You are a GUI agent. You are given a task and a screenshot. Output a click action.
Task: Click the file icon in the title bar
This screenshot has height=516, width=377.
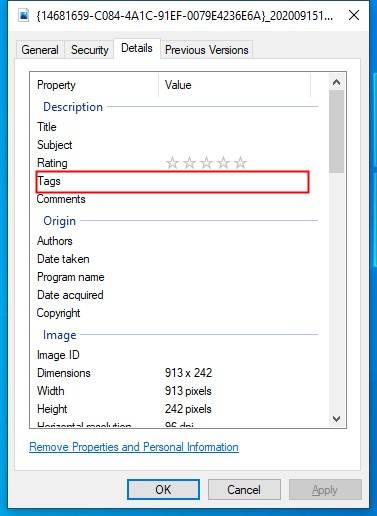(23, 15)
